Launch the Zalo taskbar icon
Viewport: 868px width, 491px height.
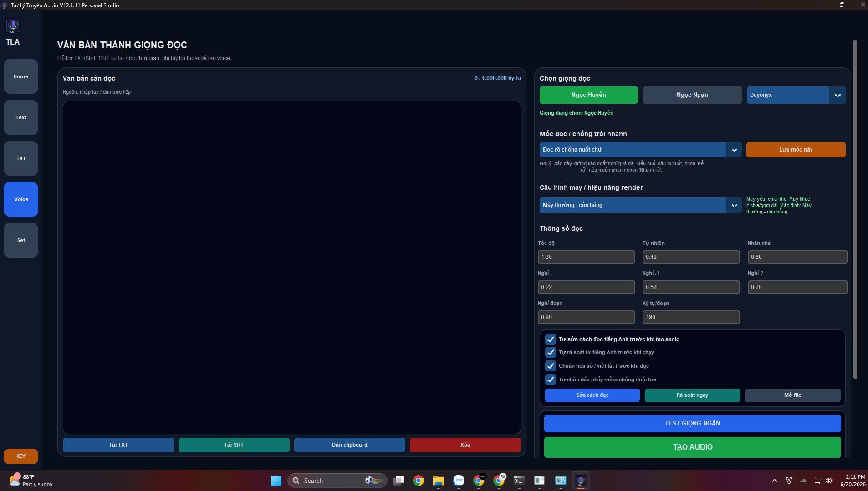pyautogui.click(x=459, y=481)
